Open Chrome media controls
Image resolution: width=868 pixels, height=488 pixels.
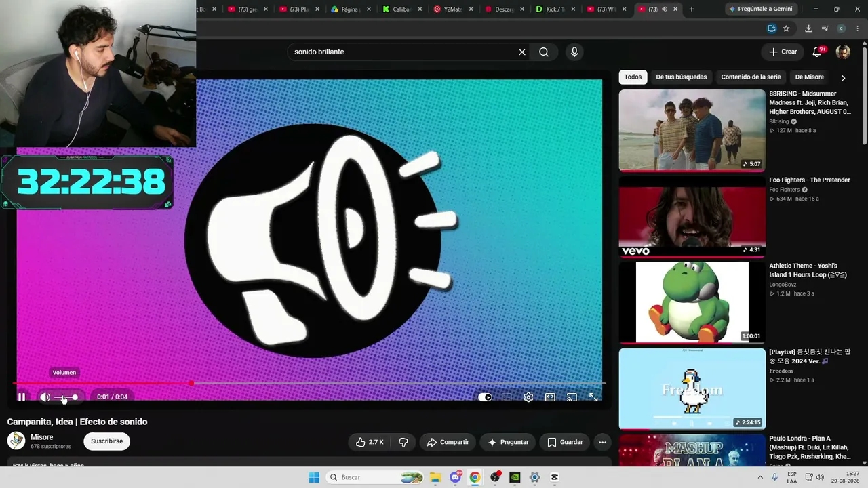pyautogui.click(x=825, y=28)
